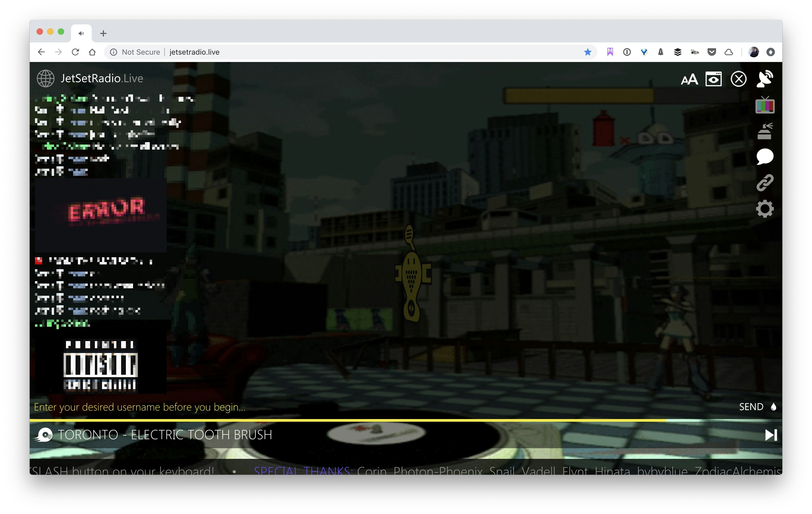Mute the tab audio speaker icon
This screenshot has width=812, height=514.
click(x=81, y=33)
